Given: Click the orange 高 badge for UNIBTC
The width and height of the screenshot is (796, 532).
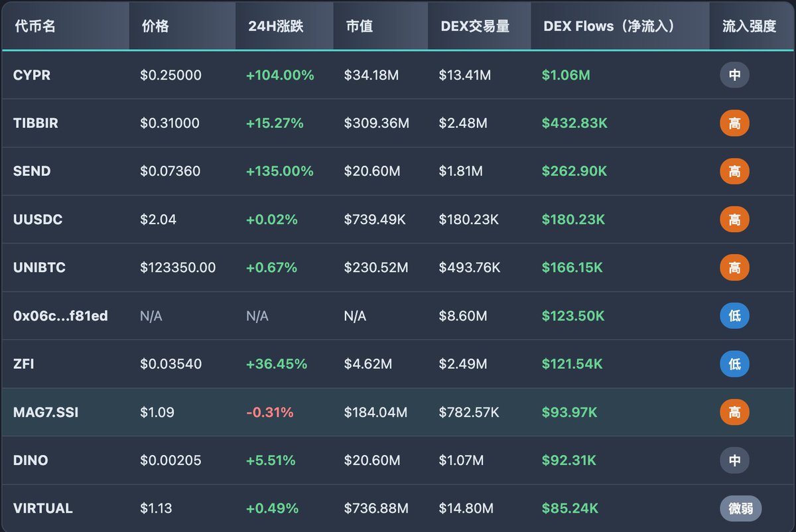Looking at the screenshot, I should coord(734,268).
